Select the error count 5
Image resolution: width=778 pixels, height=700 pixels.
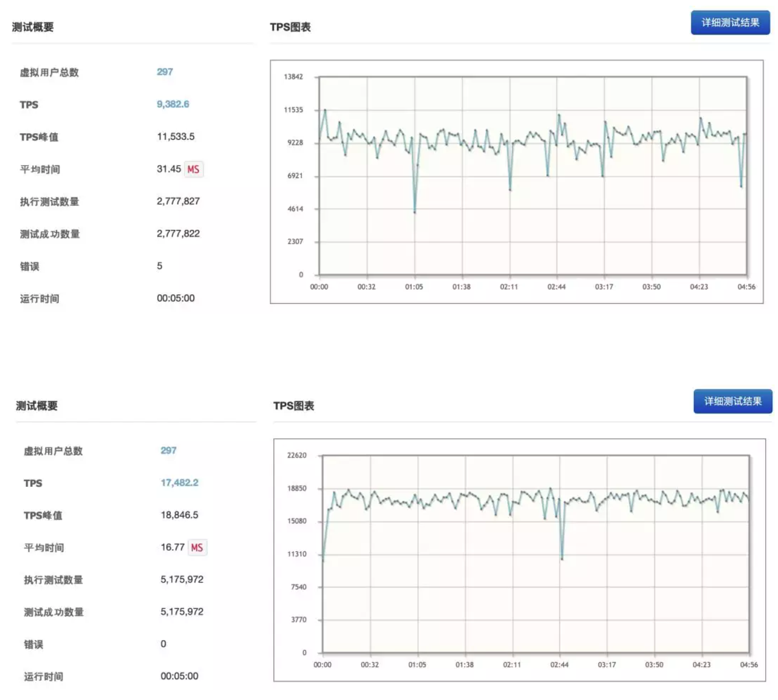pyautogui.click(x=159, y=266)
